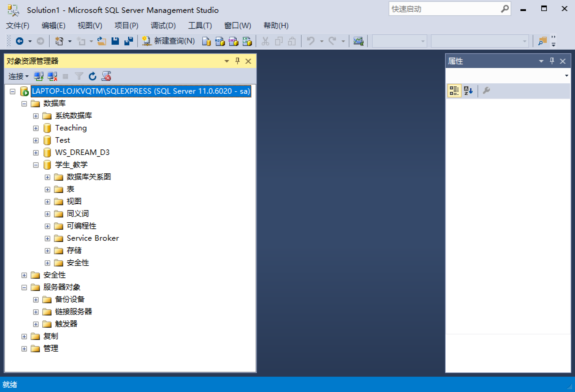The height and width of the screenshot is (392, 575).
Task: Open Object Explorer window position dropdown arrow
Action: [x=227, y=61]
